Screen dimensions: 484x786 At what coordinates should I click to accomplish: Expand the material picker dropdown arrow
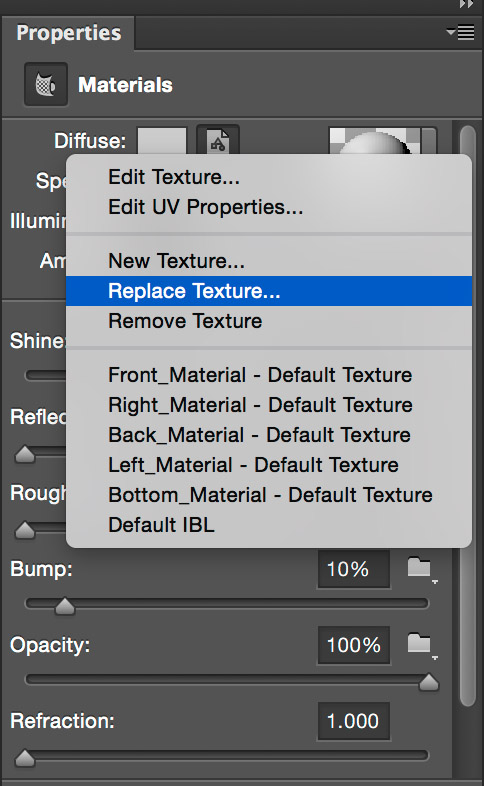point(429,141)
